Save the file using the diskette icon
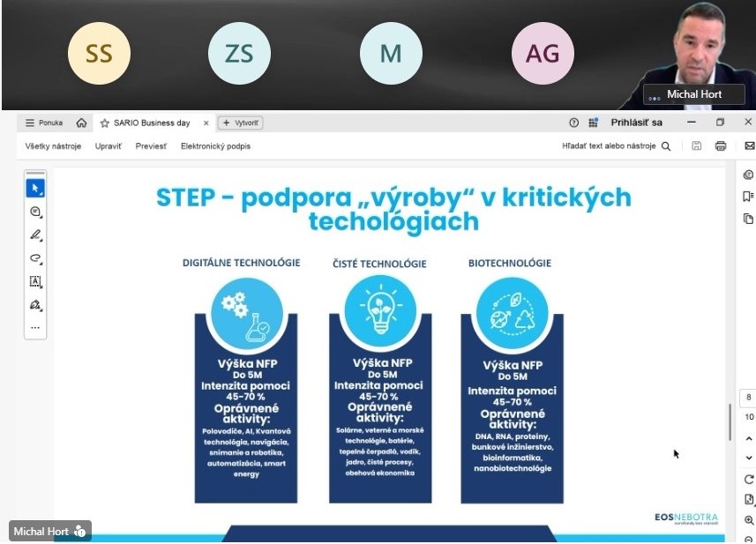 click(697, 146)
